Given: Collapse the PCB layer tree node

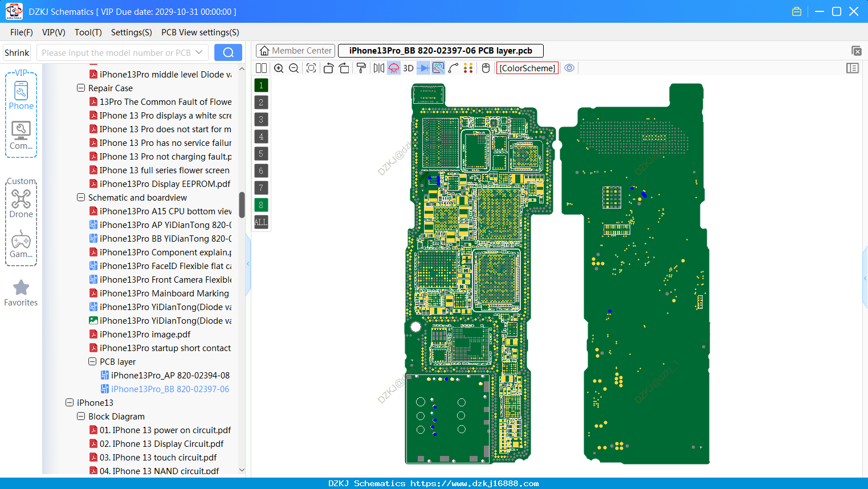Looking at the screenshot, I should (92, 362).
